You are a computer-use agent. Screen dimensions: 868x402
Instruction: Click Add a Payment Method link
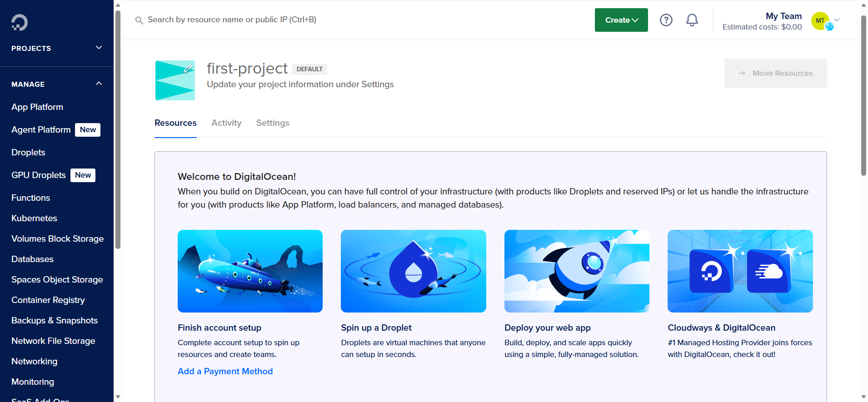(x=225, y=371)
